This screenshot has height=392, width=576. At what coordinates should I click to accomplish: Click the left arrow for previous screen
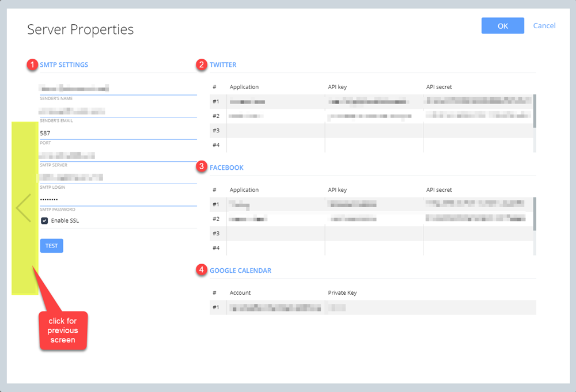24,208
